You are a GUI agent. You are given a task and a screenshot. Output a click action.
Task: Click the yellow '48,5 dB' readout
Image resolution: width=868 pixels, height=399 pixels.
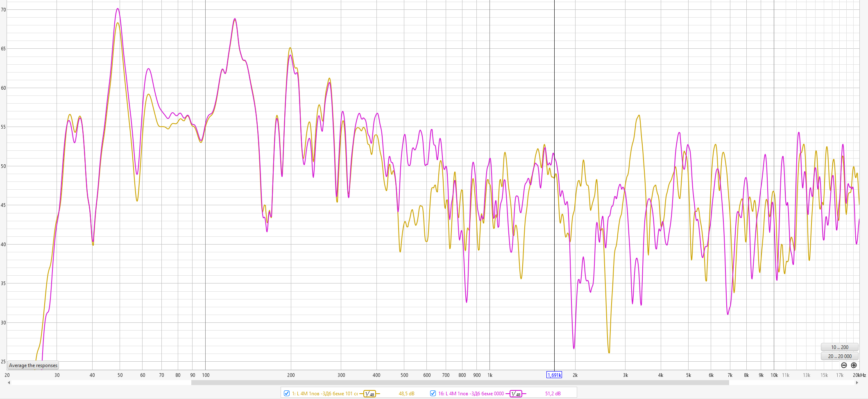(x=406, y=394)
